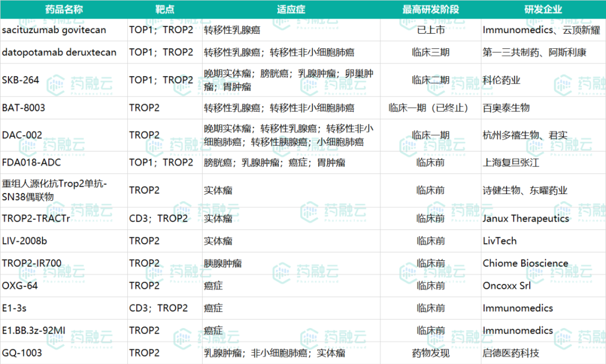Select the TROP2-IR700 cell
606x364 pixels.
coord(64,264)
